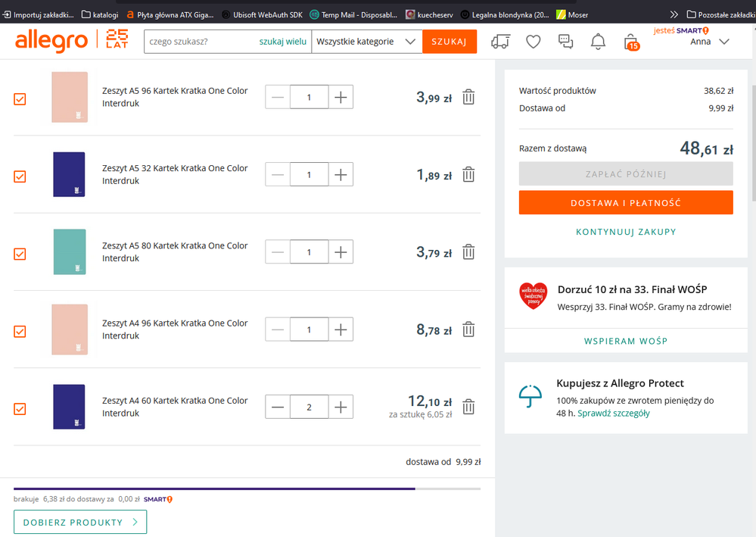Click the Allegro Protect umbrella icon
The width and height of the screenshot is (756, 537).
[x=530, y=397]
